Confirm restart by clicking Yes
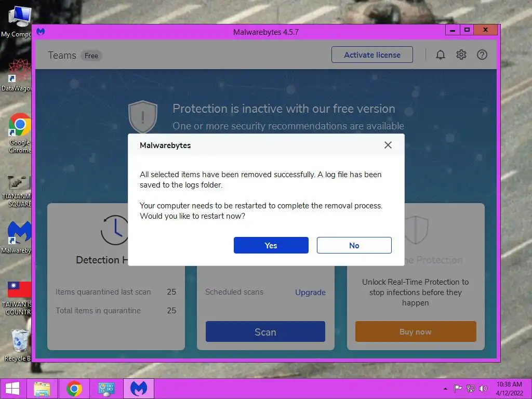532x399 pixels. pos(271,245)
